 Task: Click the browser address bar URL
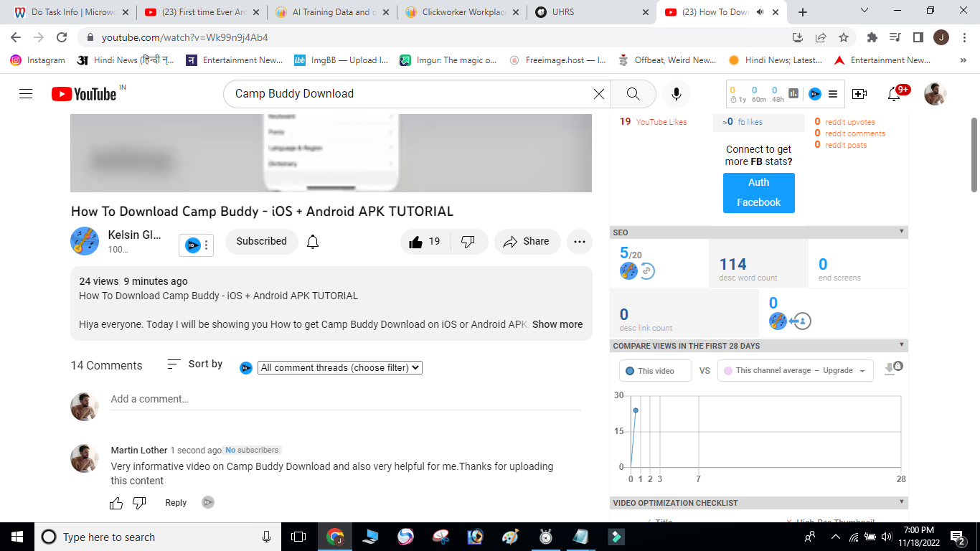pyautogui.click(x=185, y=37)
